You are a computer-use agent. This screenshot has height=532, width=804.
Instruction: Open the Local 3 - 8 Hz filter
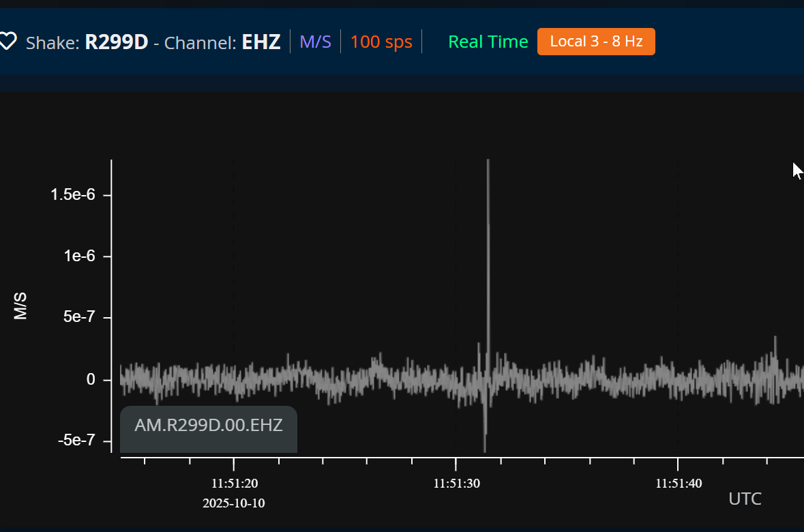click(596, 42)
